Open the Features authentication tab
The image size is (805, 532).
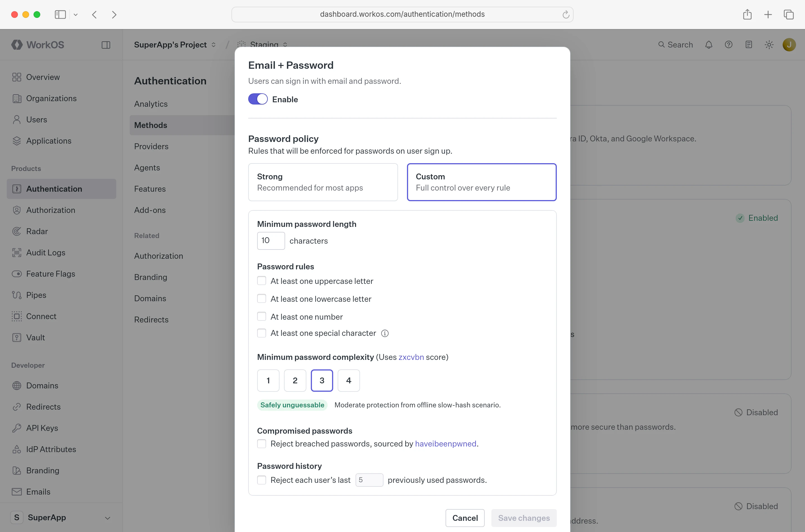tap(150, 189)
